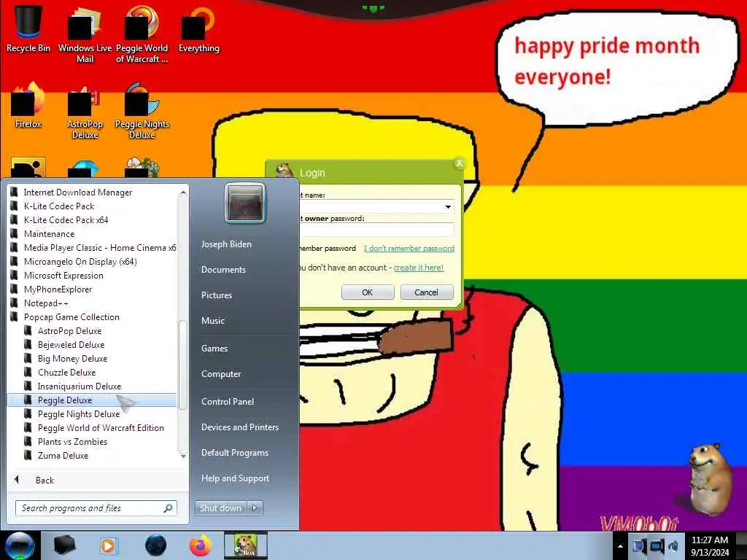Screen dimensions: 747x560
Task: Open Computer from Start menu
Action: pyautogui.click(x=221, y=374)
